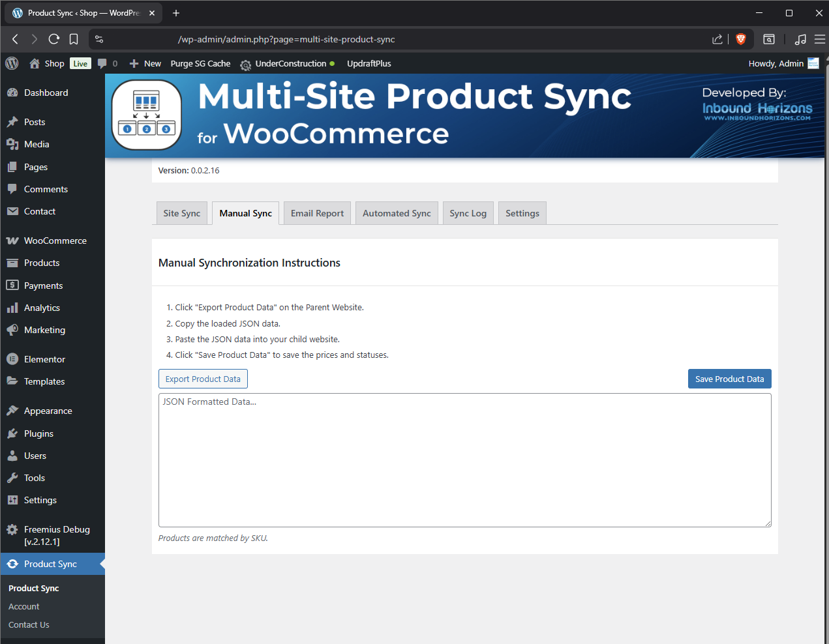The image size is (829, 644).
Task: Click the Multi-Site Product Sync logo
Action: click(x=147, y=115)
